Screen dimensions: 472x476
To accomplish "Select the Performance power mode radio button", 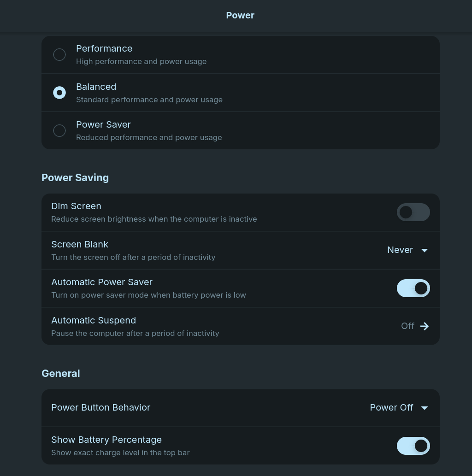I will pos(59,54).
